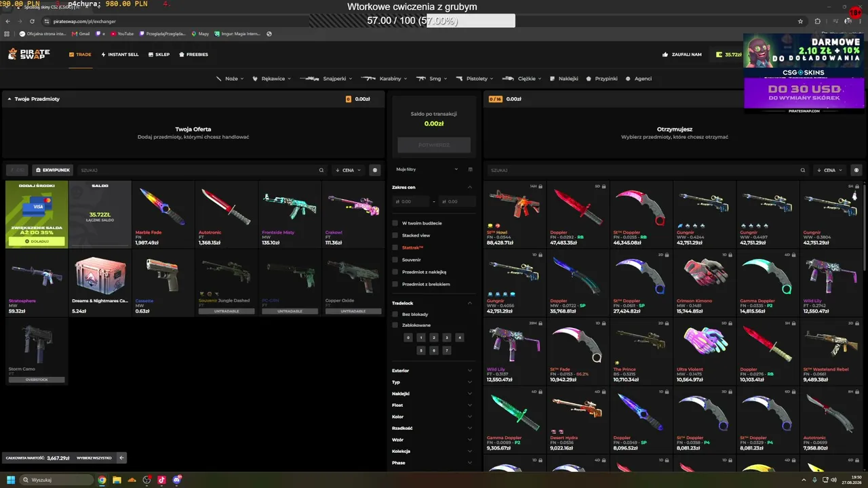Viewport: 868px width, 488px height.
Task: Open the market Cena sort dropdown
Action: (x=831, y=170)
